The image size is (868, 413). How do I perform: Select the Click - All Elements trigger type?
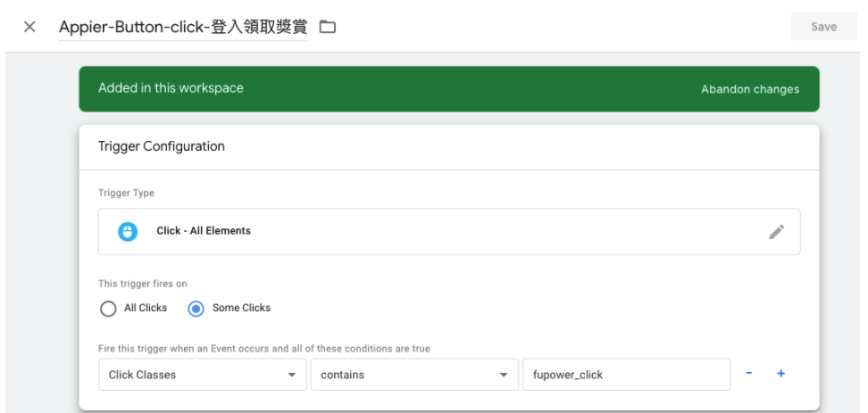(204, 231)
